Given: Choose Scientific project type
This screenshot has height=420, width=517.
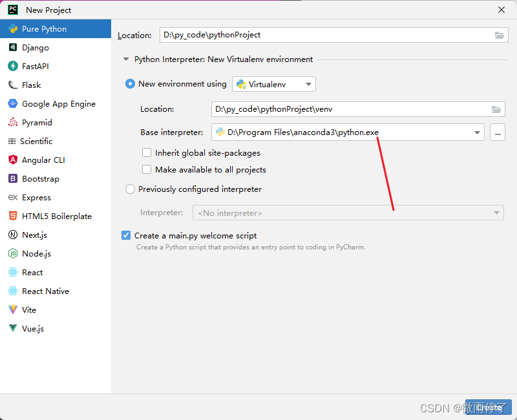Looking at the screenshot, I should coord(56,141).
